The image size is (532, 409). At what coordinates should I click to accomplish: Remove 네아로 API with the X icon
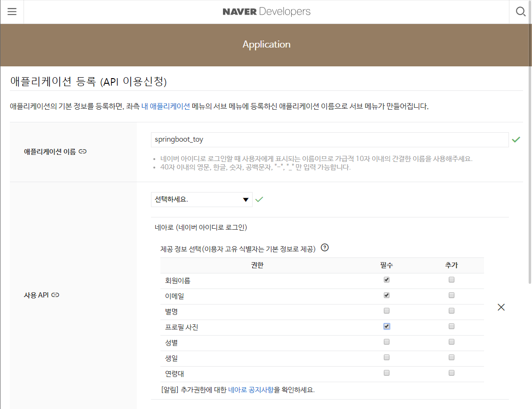[501, 307]
